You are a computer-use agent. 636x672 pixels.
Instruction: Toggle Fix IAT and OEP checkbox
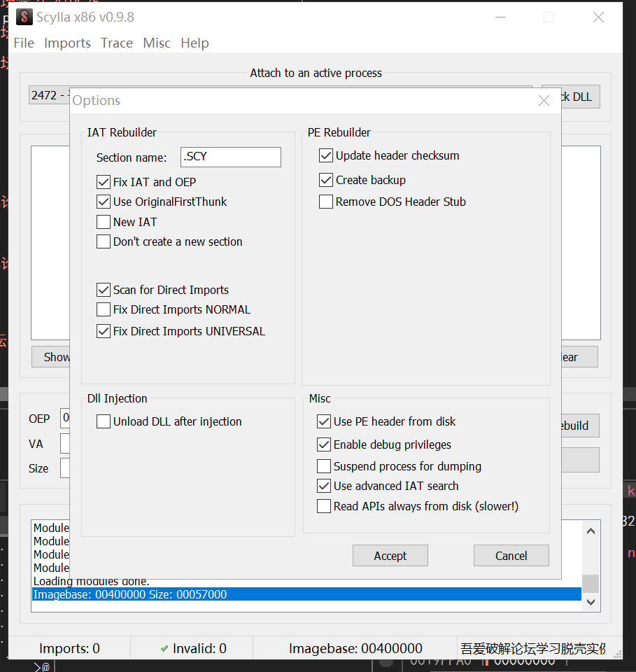pos(104,182)
